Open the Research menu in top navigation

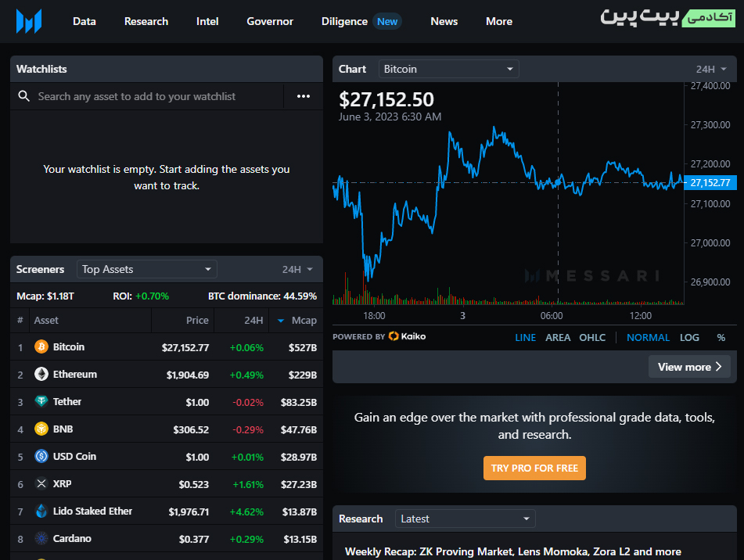tap(146, 21)
